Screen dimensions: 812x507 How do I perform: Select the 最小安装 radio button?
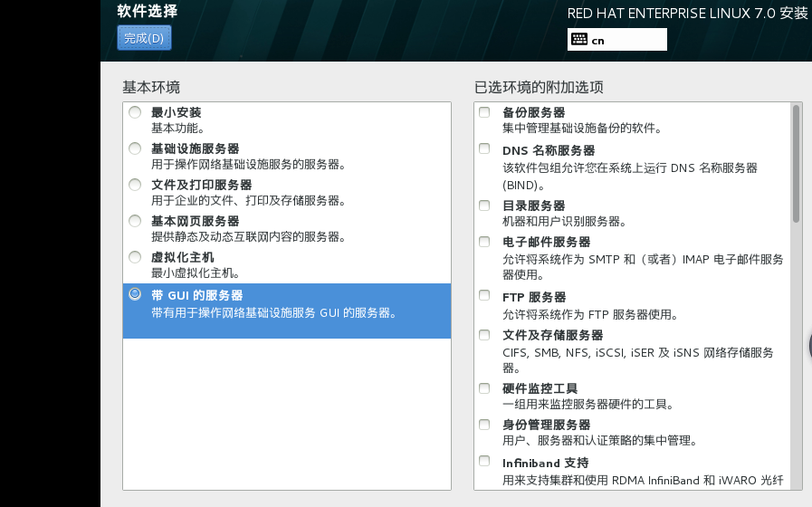[135, 112]
